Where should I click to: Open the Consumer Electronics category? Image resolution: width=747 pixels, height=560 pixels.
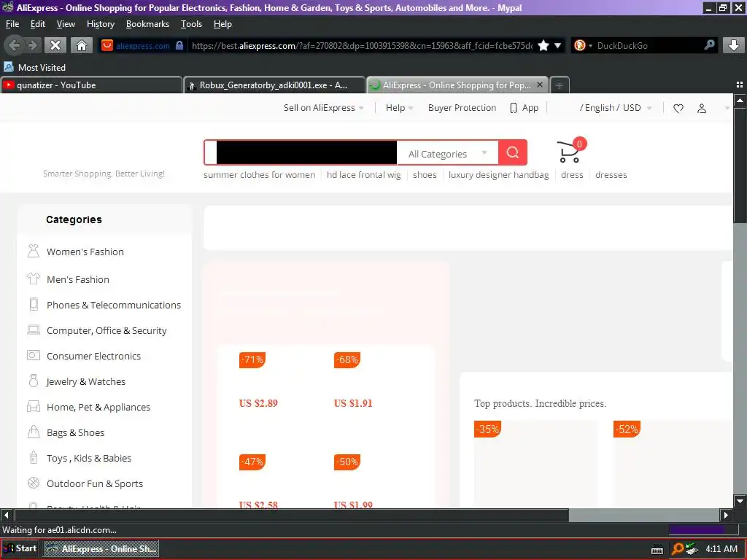(x=93, y=356)
